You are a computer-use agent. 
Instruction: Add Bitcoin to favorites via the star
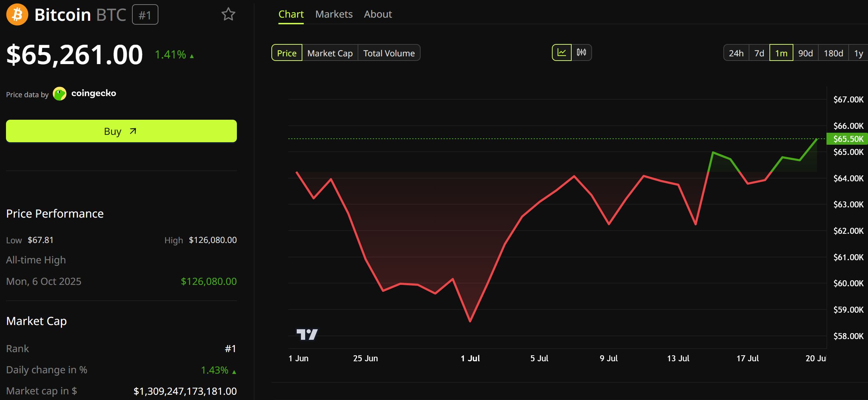click(228, 14)
